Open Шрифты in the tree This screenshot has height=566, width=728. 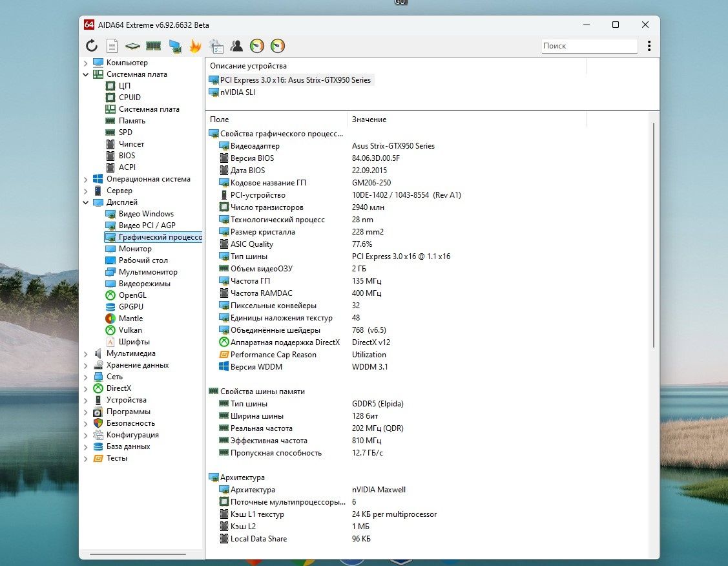pyautogui.click(x=134, y=342)
